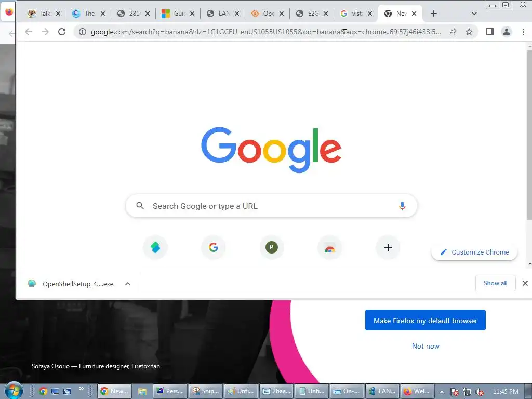Close the LAN tab
This screenshot has height=399, width=532.
coord(237,14)
